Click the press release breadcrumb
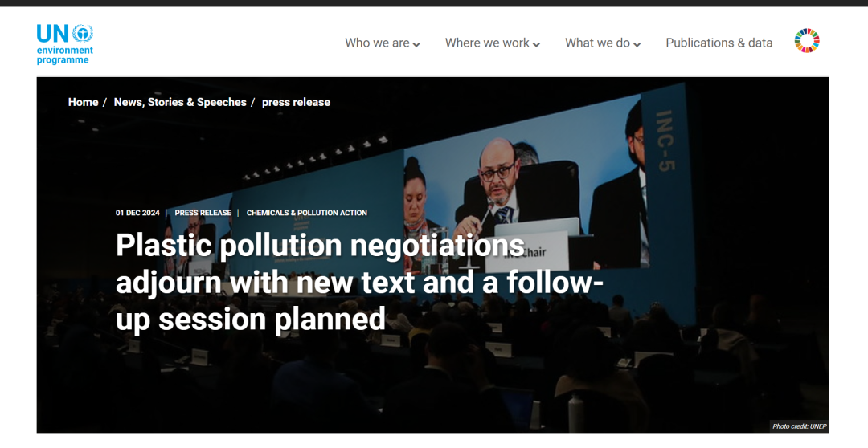Screen dimensions: 868x448 coord(296,102)
